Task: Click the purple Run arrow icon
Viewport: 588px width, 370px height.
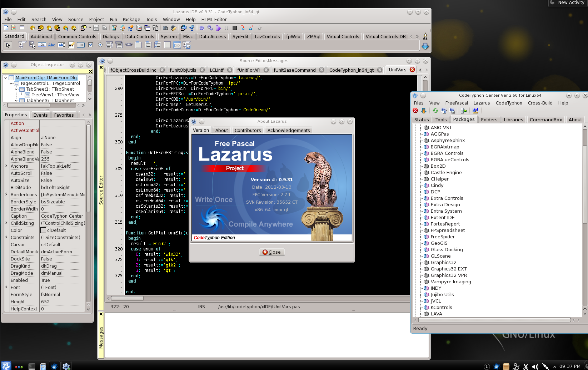Action: point(218,28)
